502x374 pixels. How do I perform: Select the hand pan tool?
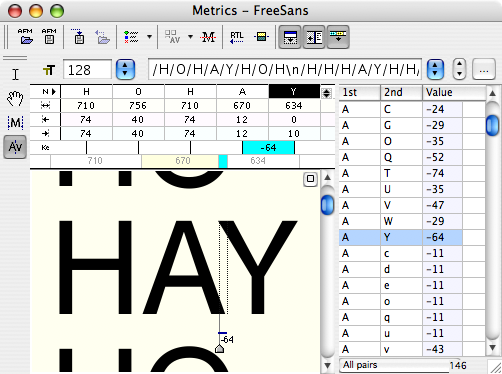pyautogui.click(x=15, y=98)
